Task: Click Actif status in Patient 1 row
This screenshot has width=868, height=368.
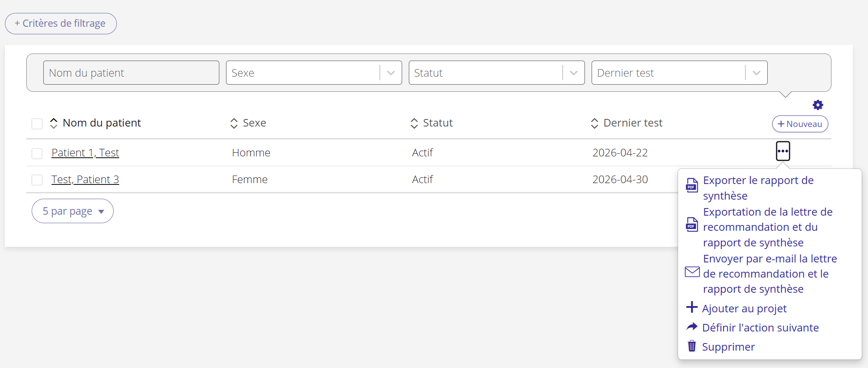Action: [422, 153]
